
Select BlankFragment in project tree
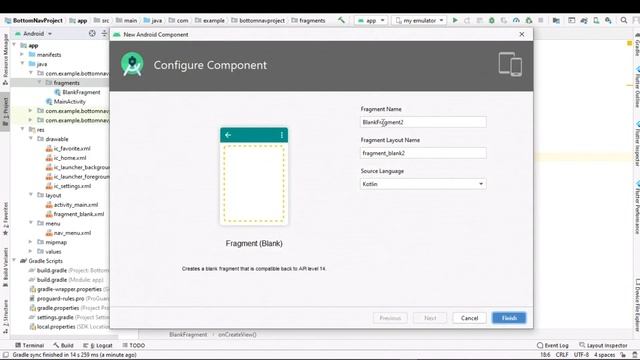point(81,92)
